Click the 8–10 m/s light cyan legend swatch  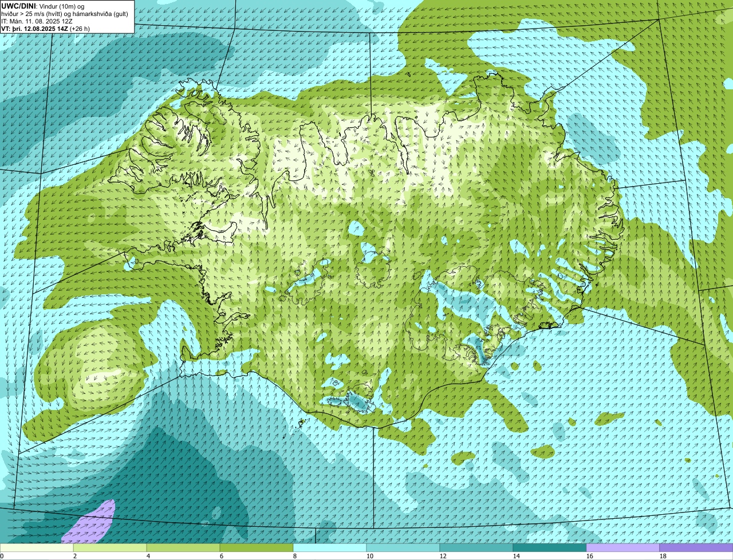pyautogui.click(x=330, y=548)
